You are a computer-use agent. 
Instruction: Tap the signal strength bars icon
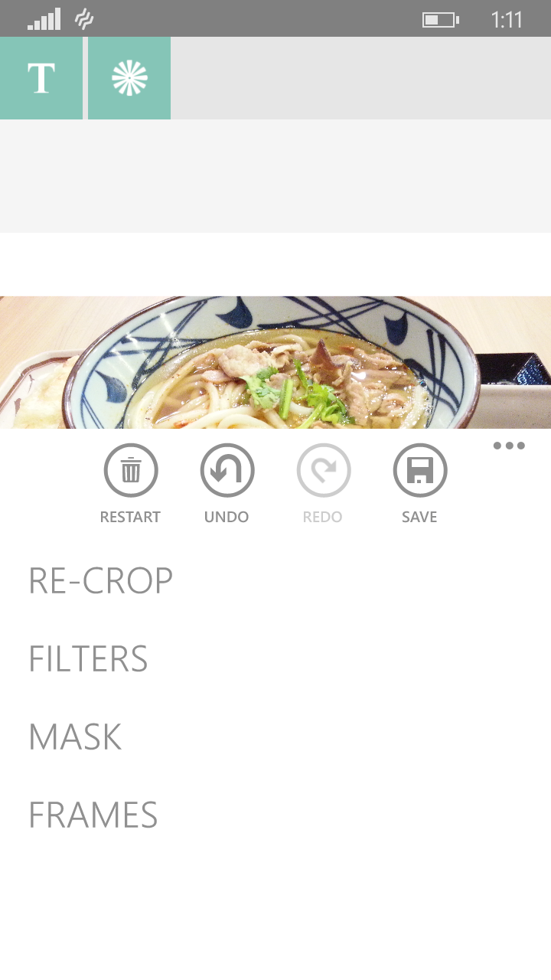[44, 20]
